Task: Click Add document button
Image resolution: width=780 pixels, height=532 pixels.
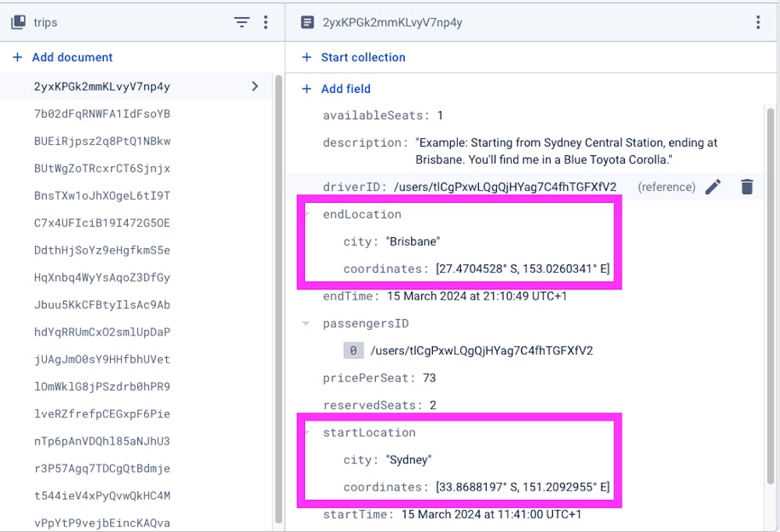Action: pyautogui.click(x=63, y=57)
